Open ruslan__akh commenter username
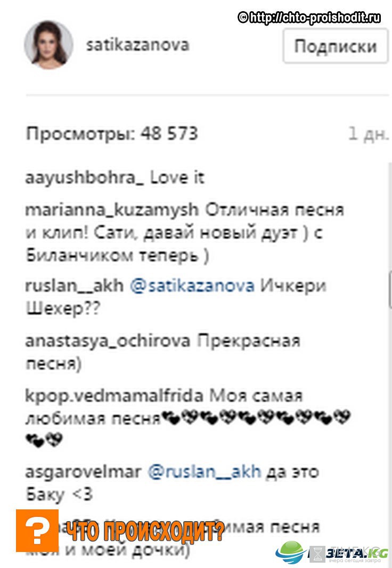 click(74, 286)
